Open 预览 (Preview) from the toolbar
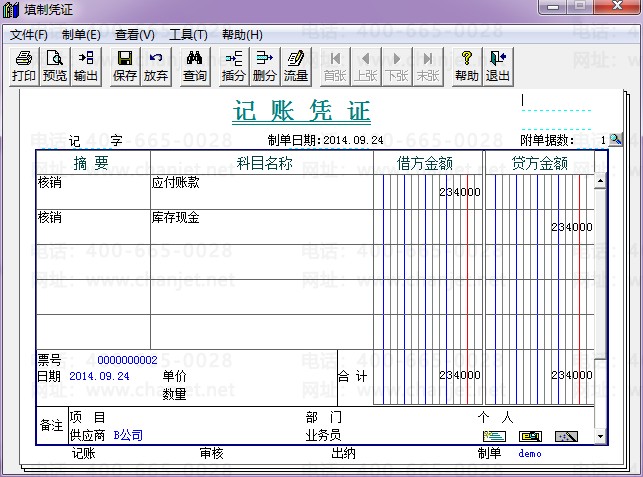This screenshot has height=477, width=643. [55, 66]
